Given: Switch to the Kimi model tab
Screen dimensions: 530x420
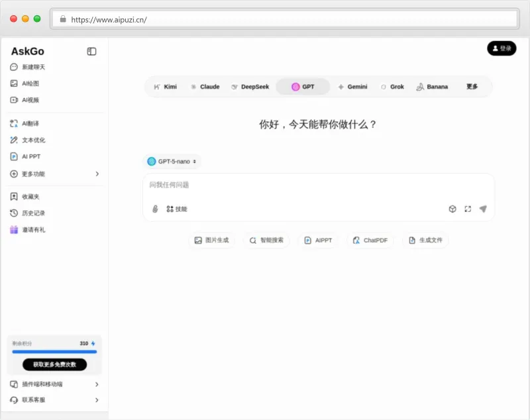Looking at the screenshot, I should click(165, 87).
